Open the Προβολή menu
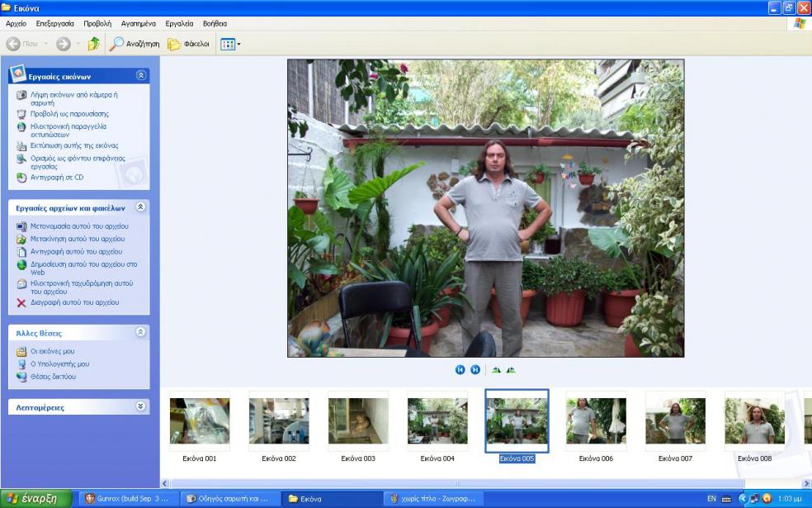Screen dimensions: 812x508 click(97, 24)
